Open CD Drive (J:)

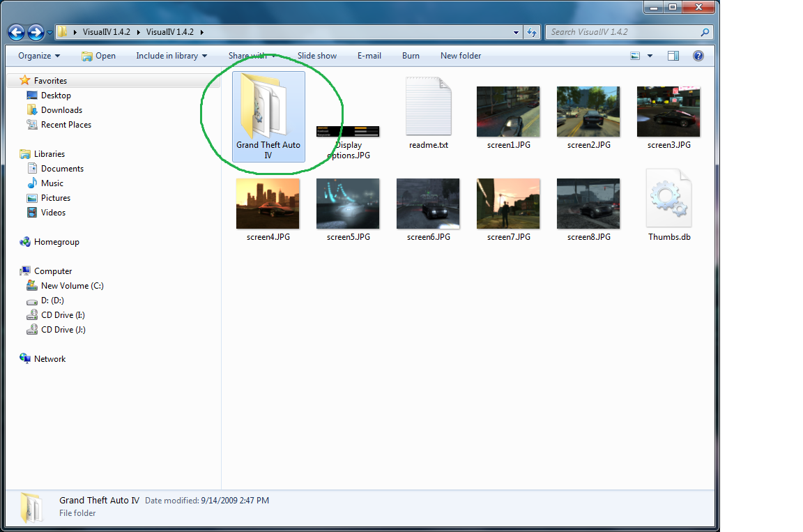[x=63, y=330]
